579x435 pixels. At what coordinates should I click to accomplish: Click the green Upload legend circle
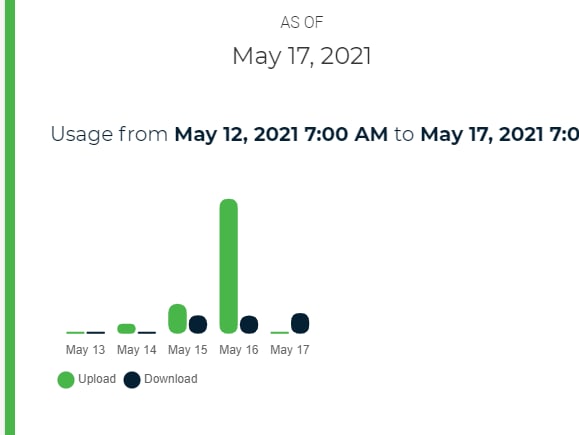pyautogui.click(x=66, y=380)
